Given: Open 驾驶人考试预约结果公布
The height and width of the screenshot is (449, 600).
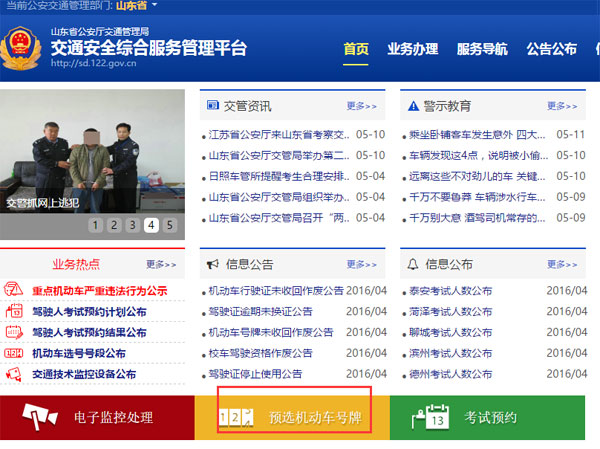Looking at the screenshot, I should (x=89, y=333).
